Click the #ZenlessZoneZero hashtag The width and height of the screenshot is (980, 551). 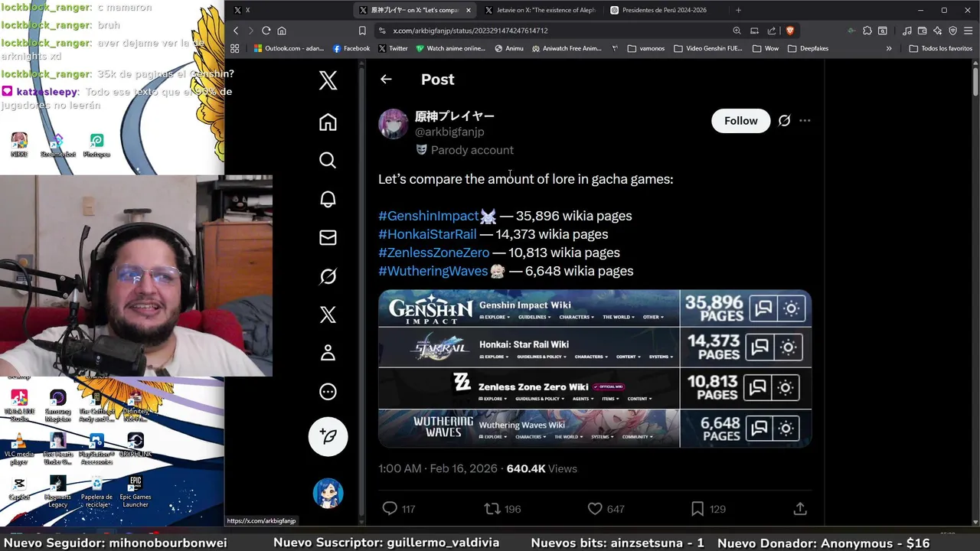[x=433, y=253]
